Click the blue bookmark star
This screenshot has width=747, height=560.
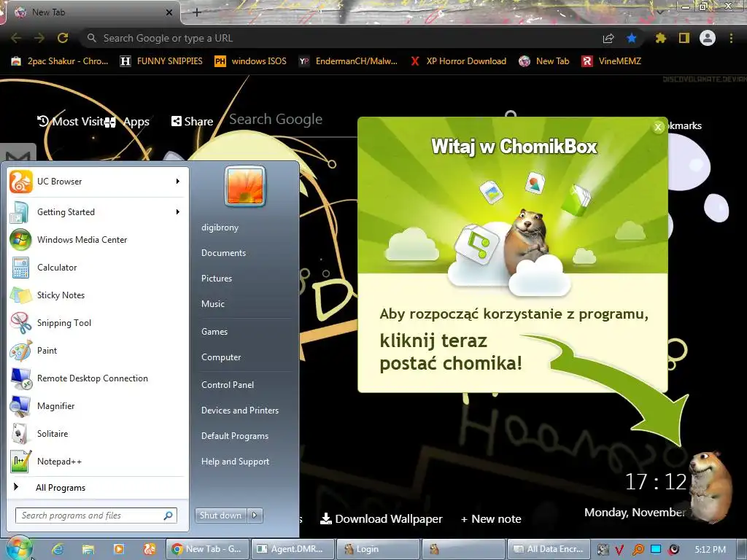[x=632, y=38]
